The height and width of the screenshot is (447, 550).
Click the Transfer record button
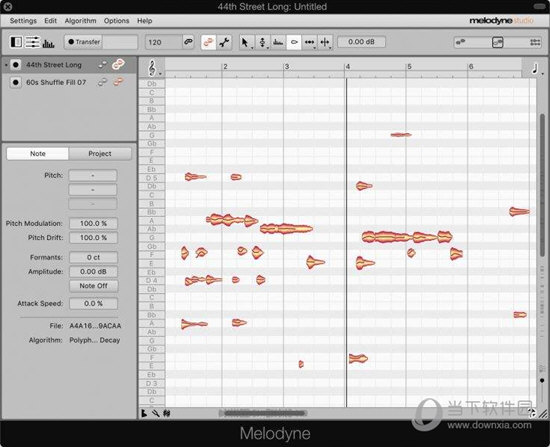click(83, 42)
